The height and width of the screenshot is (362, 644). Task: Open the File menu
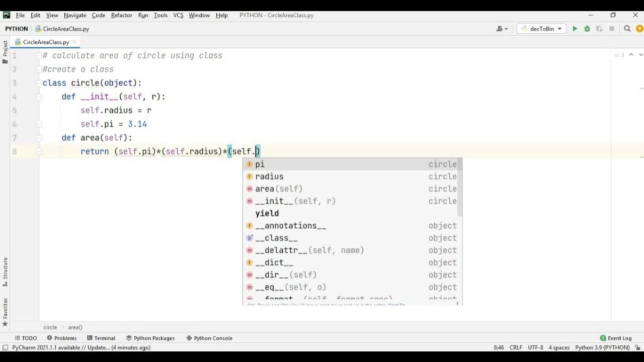pyautogui.click(x=20, y=15)
